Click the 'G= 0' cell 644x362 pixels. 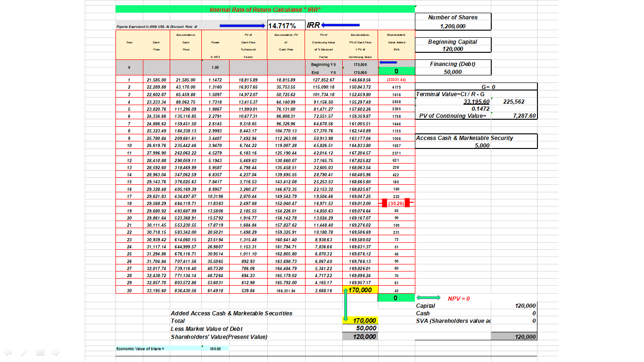click(x=488, y=87)
